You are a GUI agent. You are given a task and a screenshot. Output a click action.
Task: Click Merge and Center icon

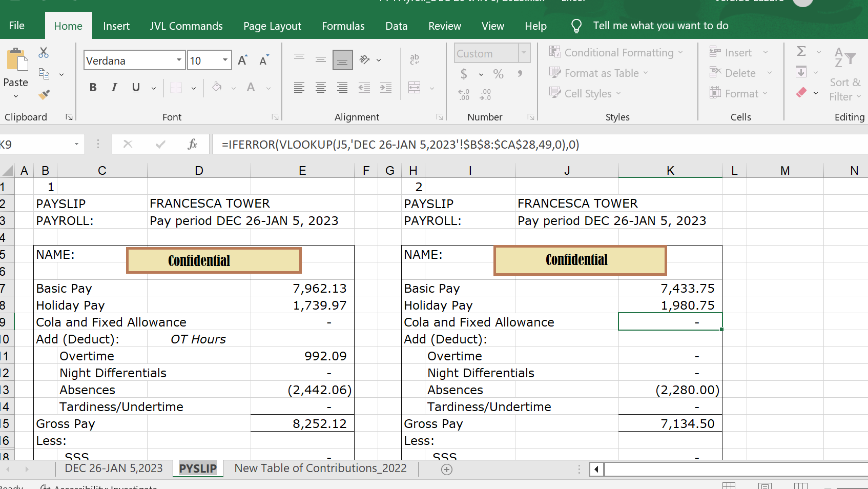pos(415,88)
